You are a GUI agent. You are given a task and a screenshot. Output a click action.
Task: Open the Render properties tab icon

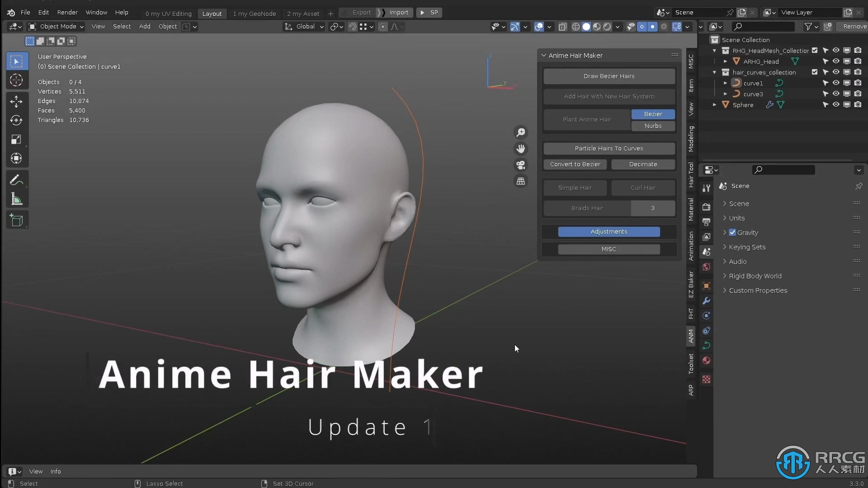coord(706,207)
